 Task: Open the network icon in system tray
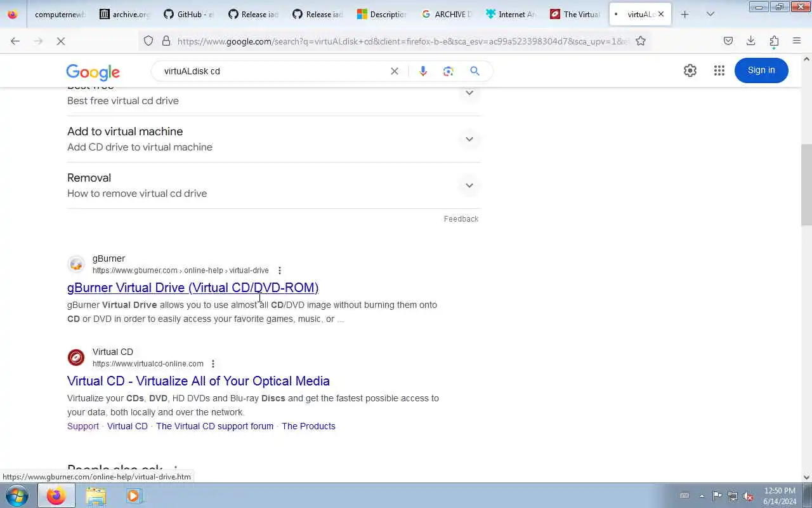733,496
